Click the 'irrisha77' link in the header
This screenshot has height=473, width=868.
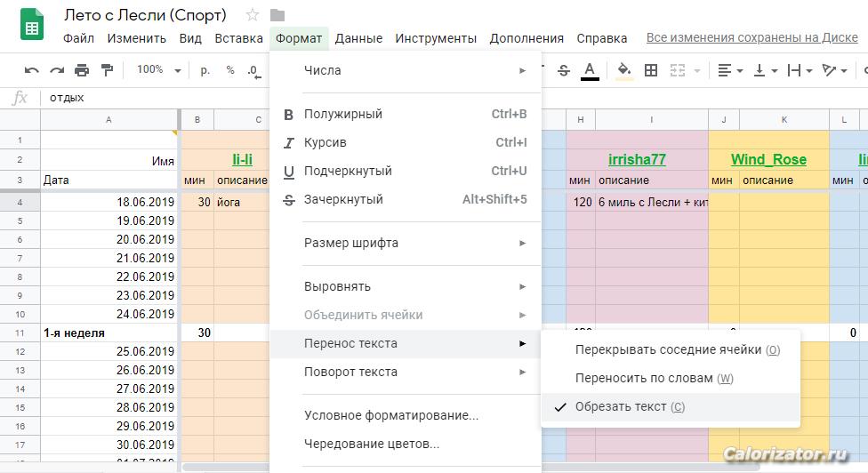637,160
